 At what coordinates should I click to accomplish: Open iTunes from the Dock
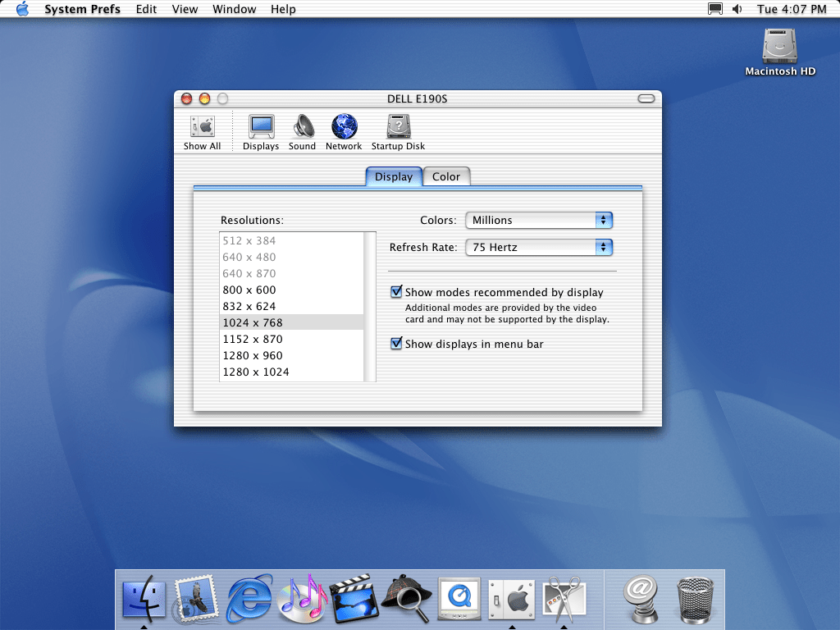tap(303, 596)
